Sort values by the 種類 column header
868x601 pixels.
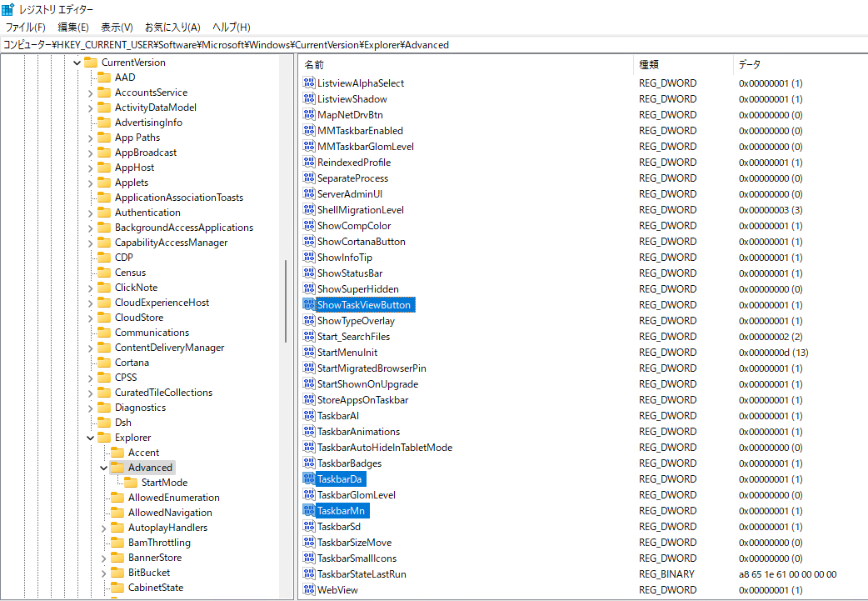tap(682, 65)
